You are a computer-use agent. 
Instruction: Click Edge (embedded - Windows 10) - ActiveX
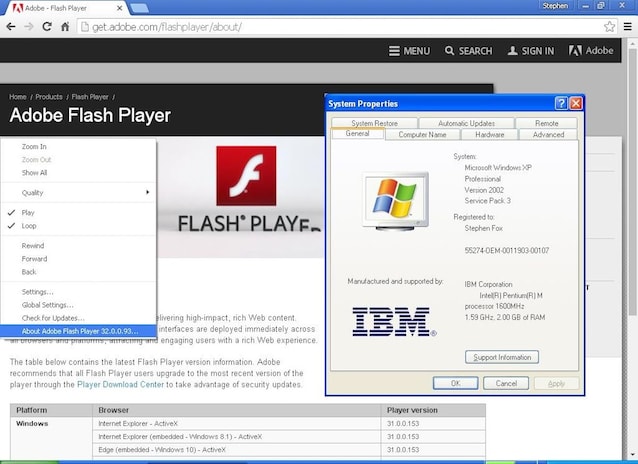(x=162, y=450)
